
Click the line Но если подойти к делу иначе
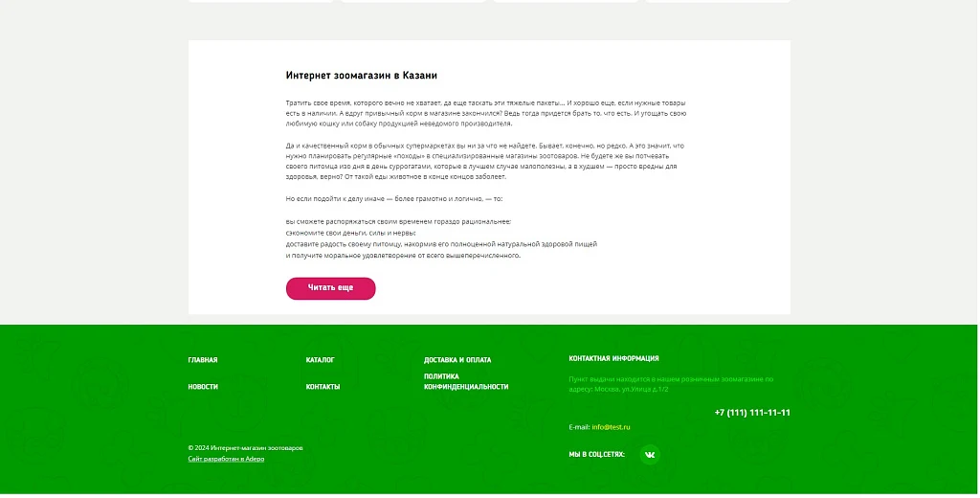393,199
